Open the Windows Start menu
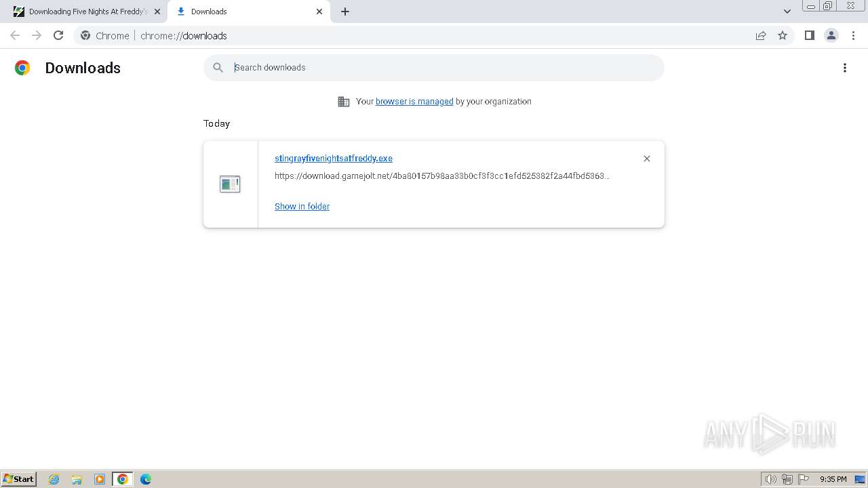868x488 pixels. [19, 479]
